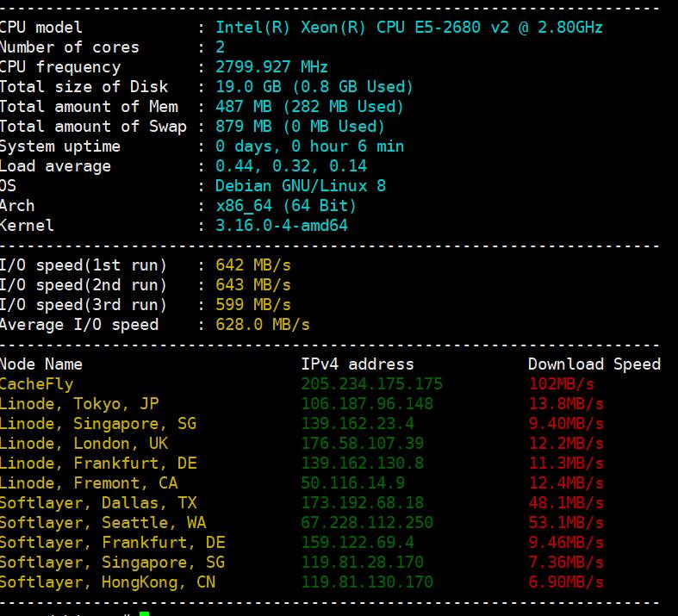Image resolution: width=678 pixels, height=616 pixels.
Task: Click the "Softlayer, Frankfurt, DE" node name
Action: point(112,543)
